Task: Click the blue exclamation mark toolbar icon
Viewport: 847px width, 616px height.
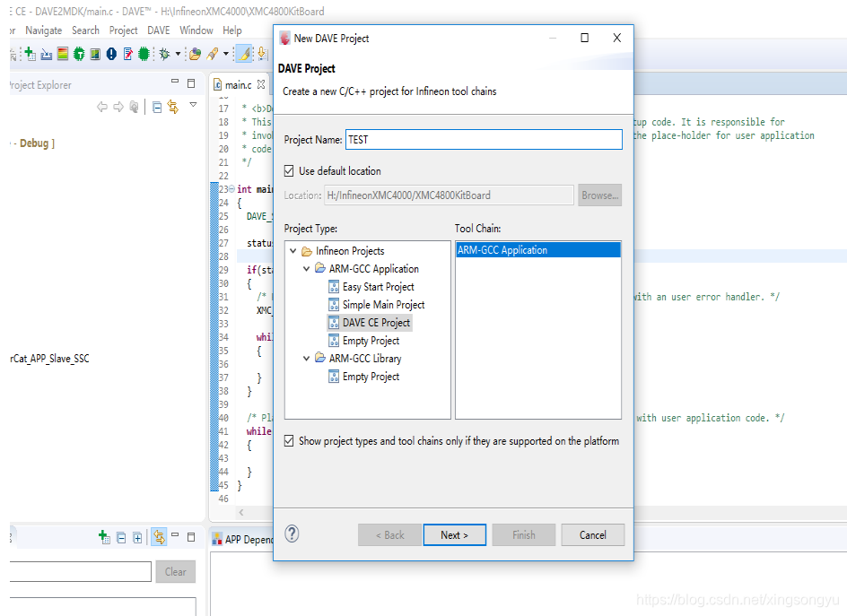Action: [x=111, y=54]
